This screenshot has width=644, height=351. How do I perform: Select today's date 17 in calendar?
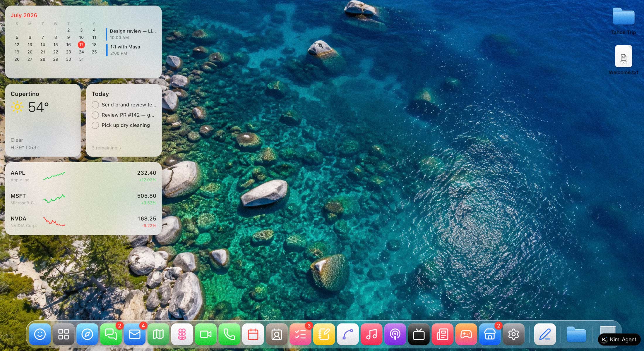(x=81, y=45)
